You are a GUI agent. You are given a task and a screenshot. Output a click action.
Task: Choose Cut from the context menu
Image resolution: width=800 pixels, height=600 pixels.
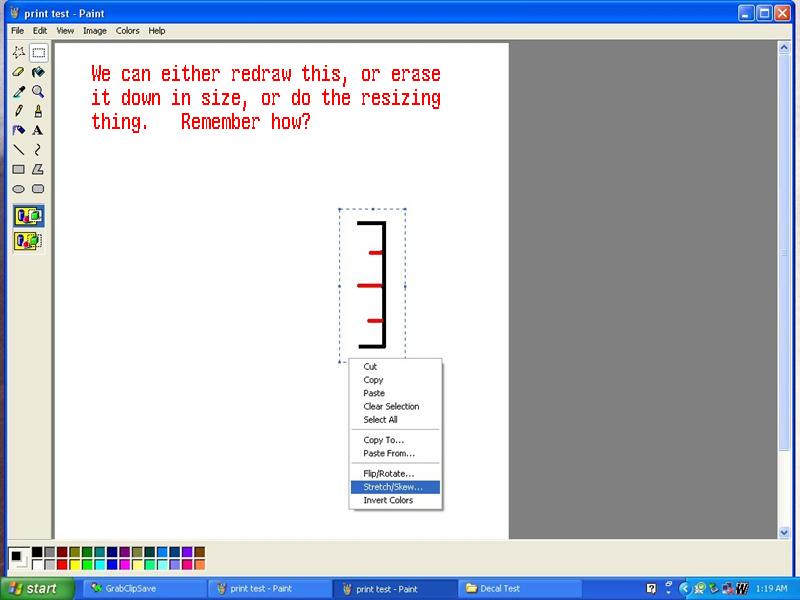point(395,366)
